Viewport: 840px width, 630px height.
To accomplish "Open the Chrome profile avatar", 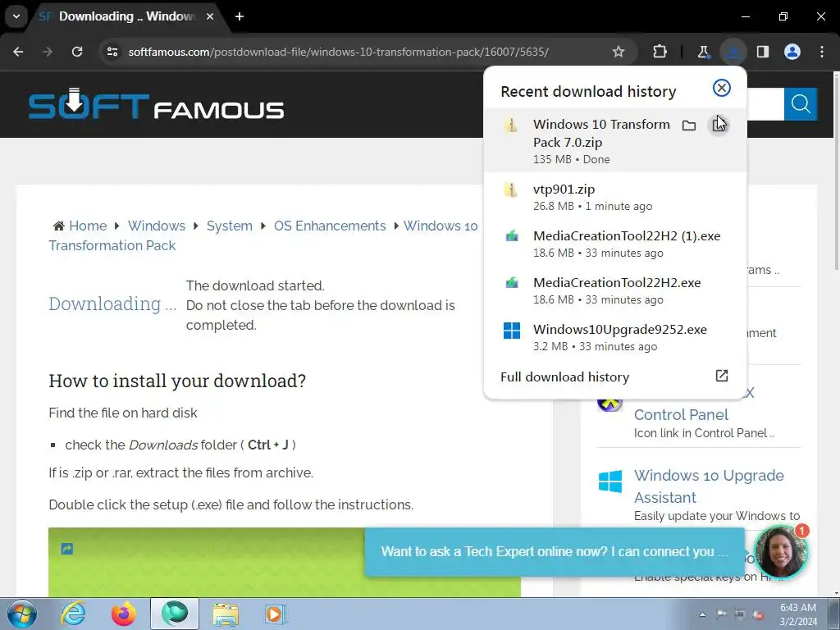I will pos(792,52).
